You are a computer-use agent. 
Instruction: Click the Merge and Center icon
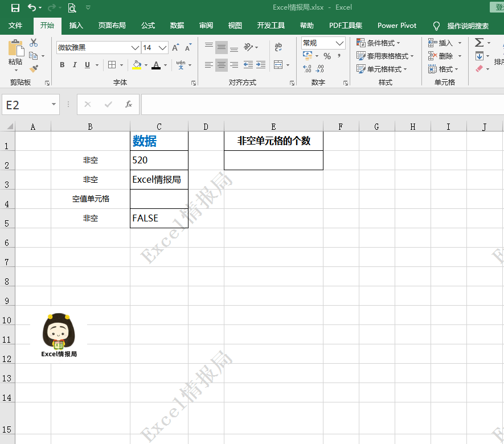tap(278, 65)
